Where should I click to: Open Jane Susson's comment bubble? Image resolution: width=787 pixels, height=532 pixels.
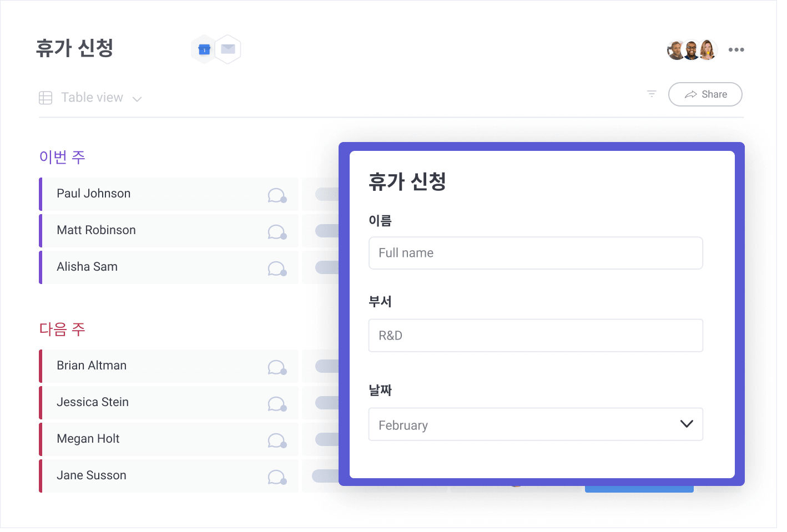[277, 477]
